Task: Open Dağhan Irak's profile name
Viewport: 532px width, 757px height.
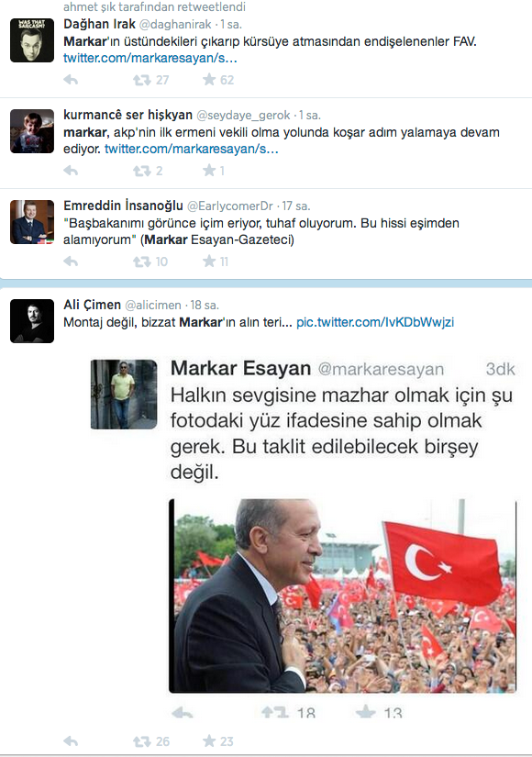Action: [x=99, y=24]
